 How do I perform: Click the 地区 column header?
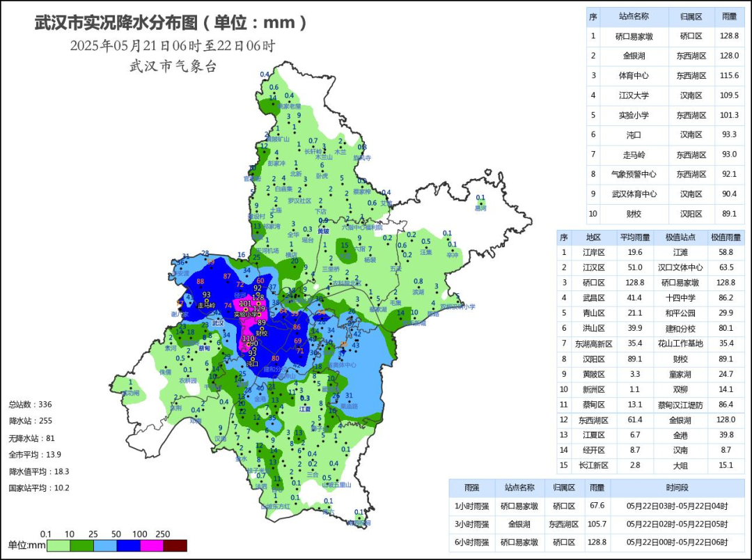tap(593, 238)
